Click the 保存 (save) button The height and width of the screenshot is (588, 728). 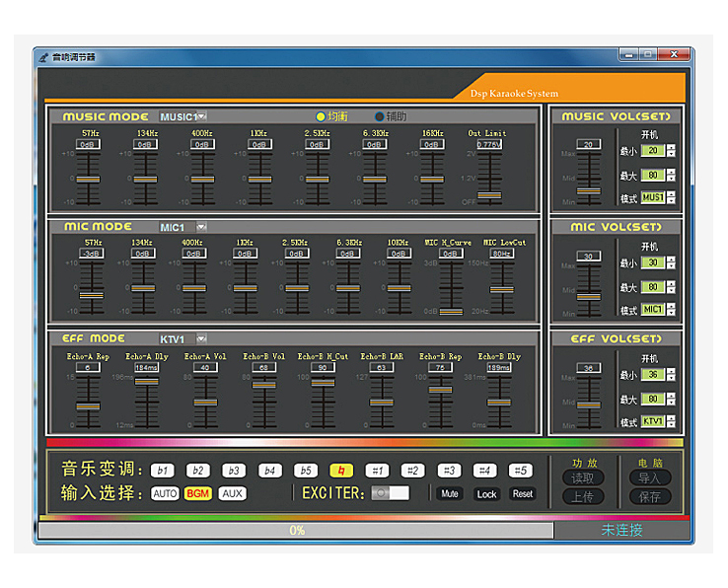click(649, 496)
